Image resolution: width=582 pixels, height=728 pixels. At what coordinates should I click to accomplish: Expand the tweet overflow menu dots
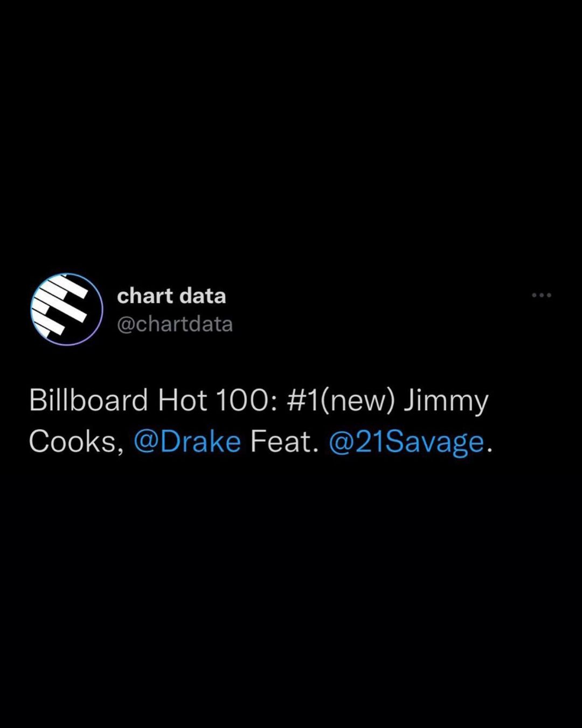(x=541, y=295)
